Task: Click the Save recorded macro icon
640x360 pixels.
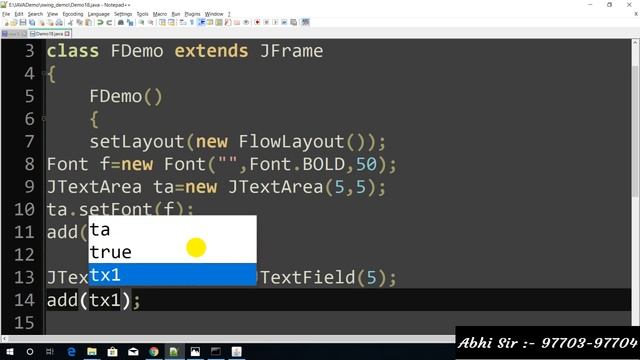Action: [x=293, y=22]
